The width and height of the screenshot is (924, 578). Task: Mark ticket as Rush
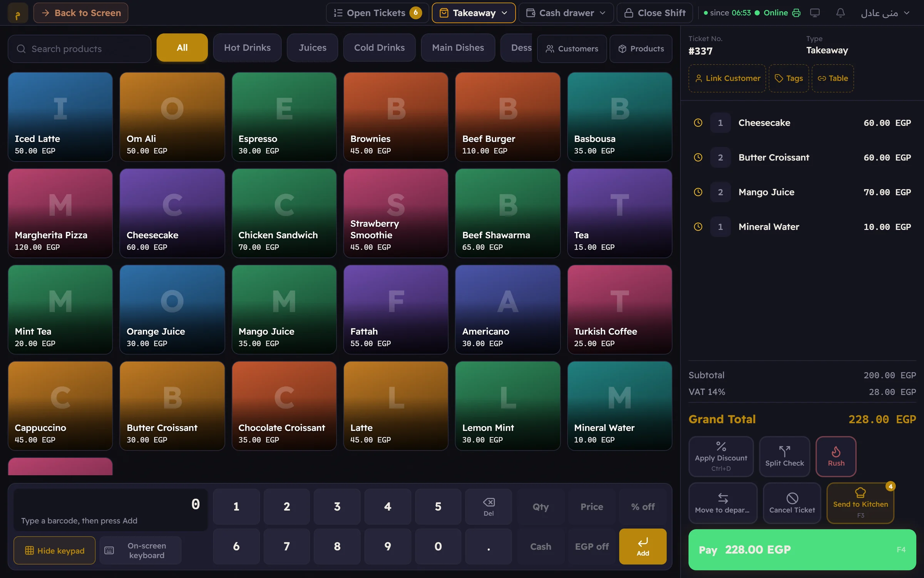pos(836,457)
